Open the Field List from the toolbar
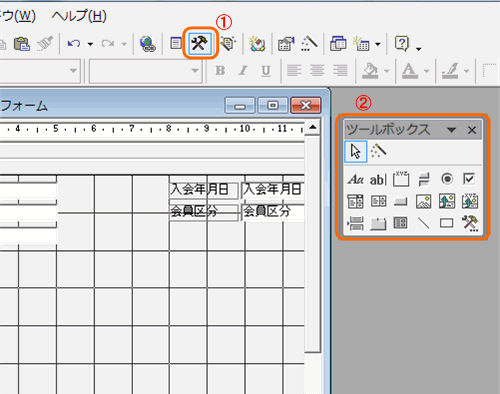 coord(176,43)
